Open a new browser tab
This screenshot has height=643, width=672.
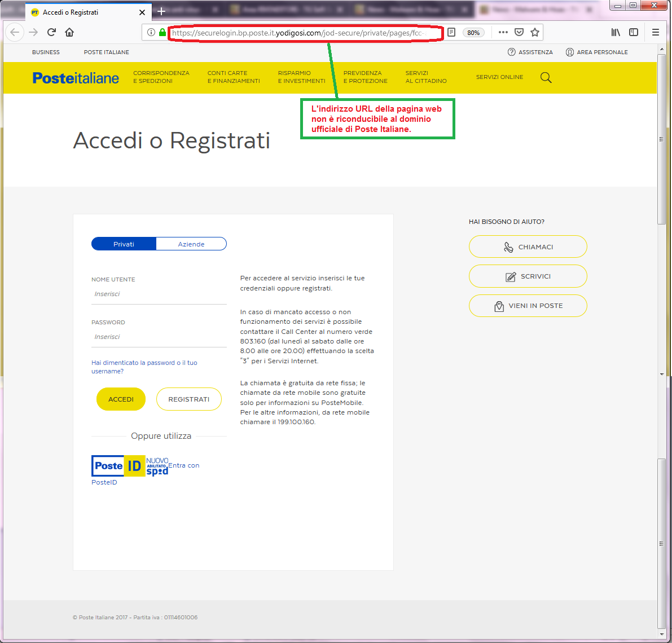(161, 12)
